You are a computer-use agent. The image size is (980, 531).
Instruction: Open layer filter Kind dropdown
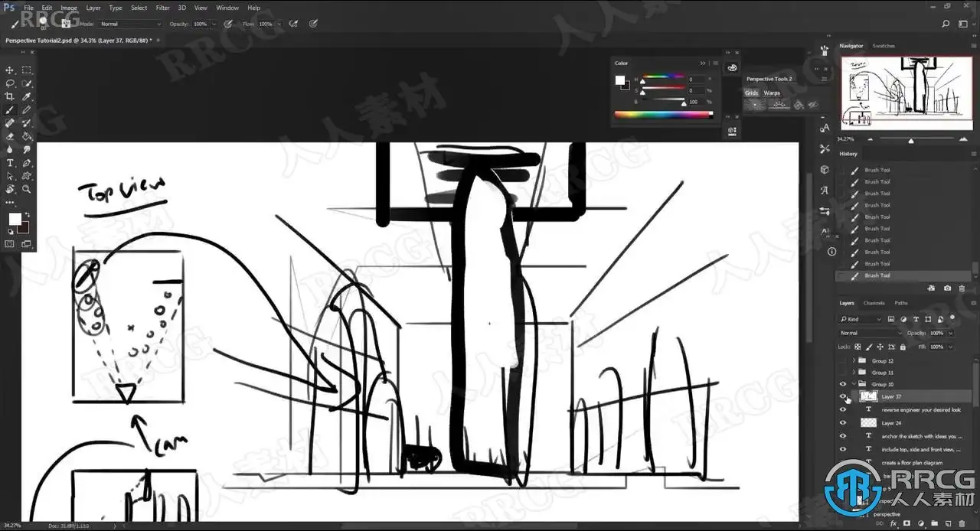(861, 319)
